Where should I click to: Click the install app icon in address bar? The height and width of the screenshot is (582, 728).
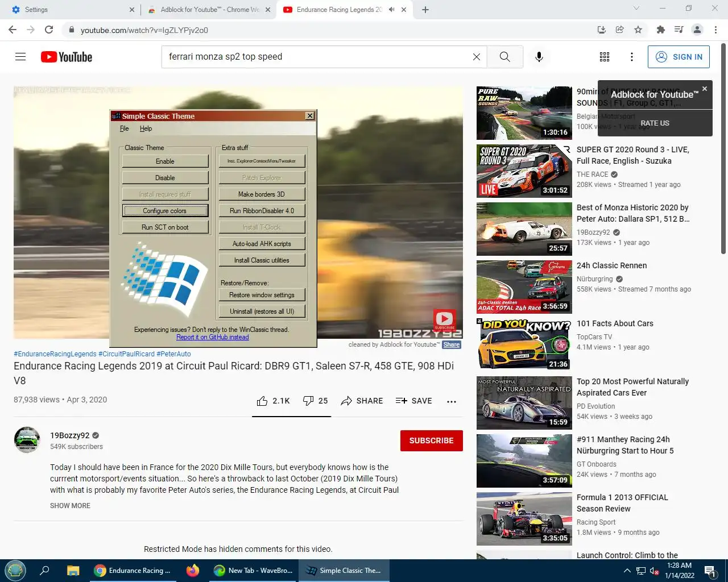pyautogui.click(x=602, y=30)
